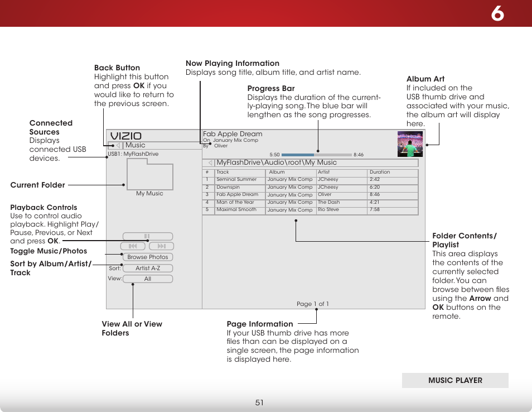
Task: Select USB1: MyFlashDrive source
Action: click(x=133, y=154)
